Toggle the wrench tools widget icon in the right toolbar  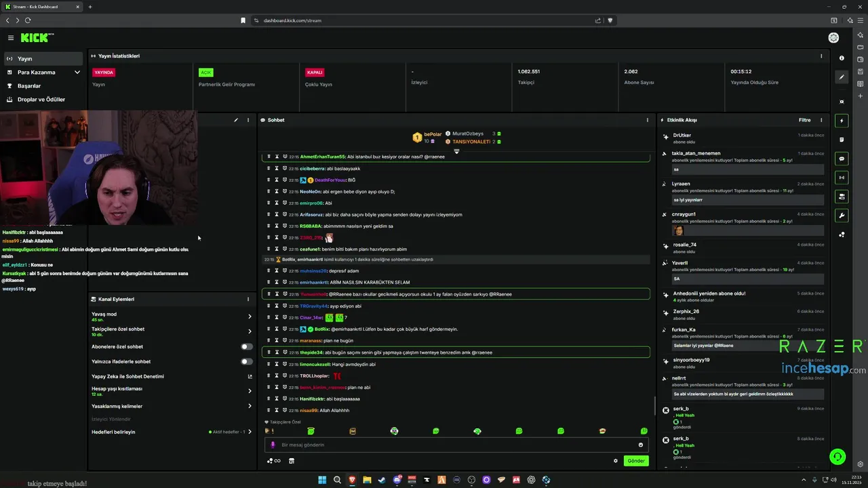(842, 216)
